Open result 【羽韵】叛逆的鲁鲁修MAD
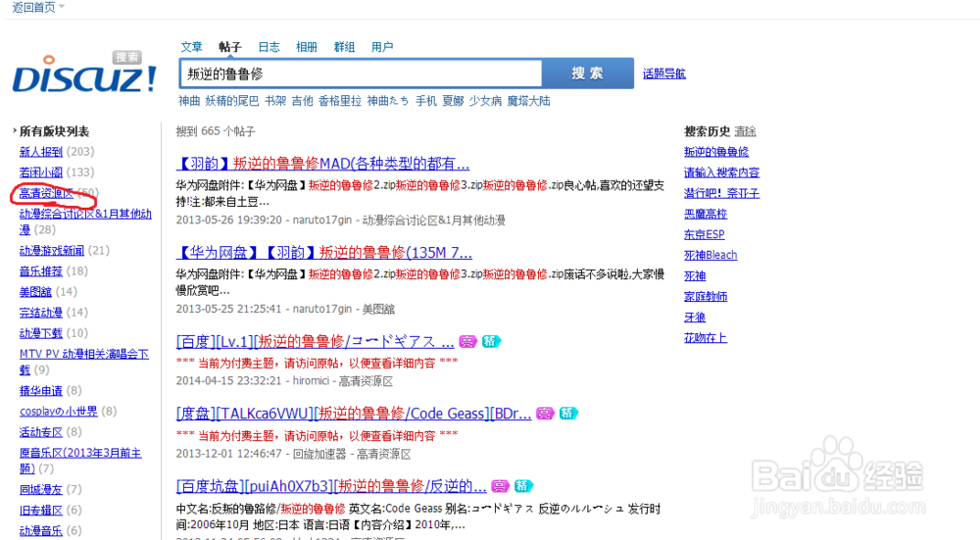Viewport: 980px width, 540px height. [322, 164]
